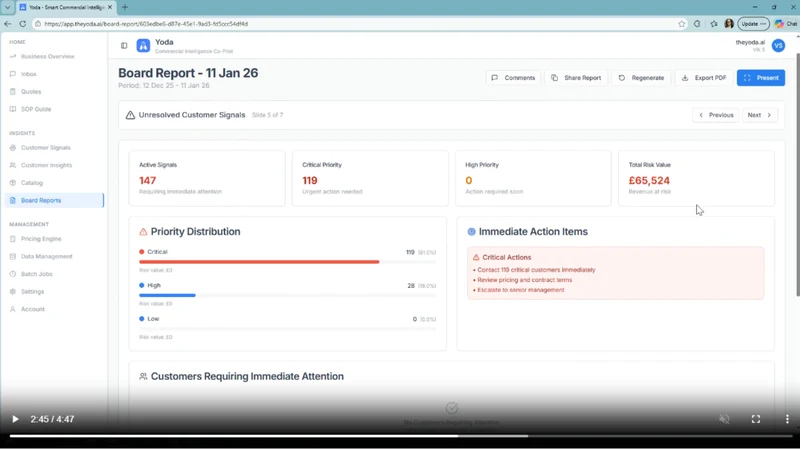Open the Comments button
This screenshot has height=450, width=800.
(513, 78)
